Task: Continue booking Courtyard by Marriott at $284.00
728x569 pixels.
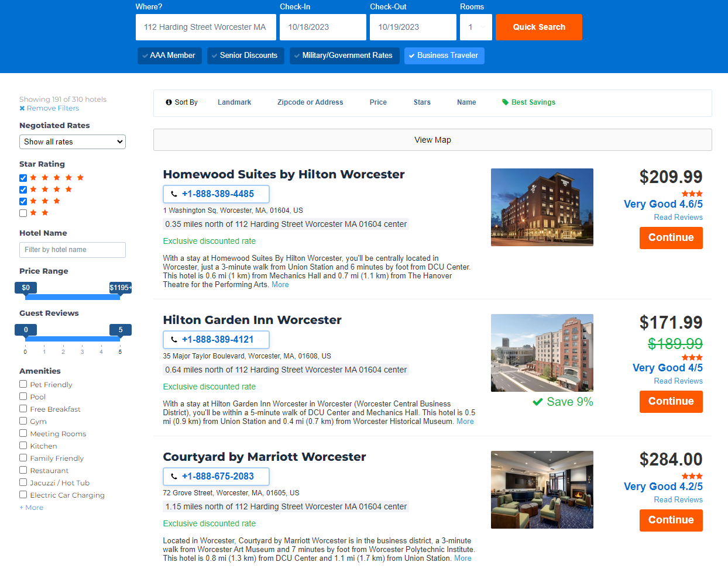Action: pos(671,520)
